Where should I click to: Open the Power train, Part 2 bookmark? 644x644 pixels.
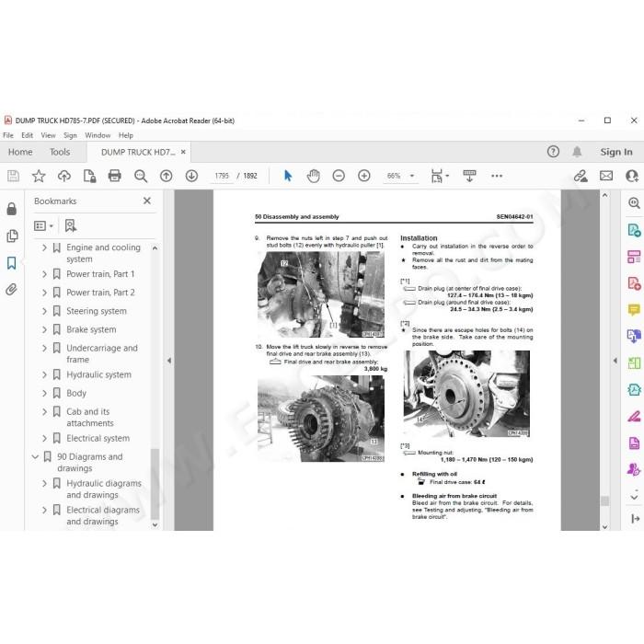[100, 293]
